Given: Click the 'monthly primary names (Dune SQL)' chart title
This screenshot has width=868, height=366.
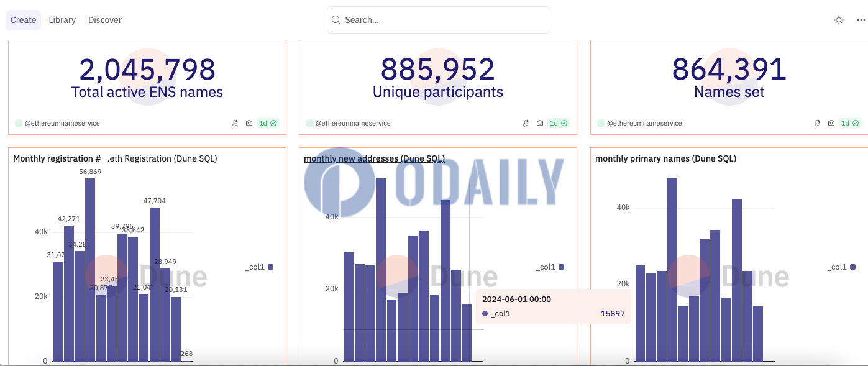Looking at the screenshot, I should (x=665, y=158).
